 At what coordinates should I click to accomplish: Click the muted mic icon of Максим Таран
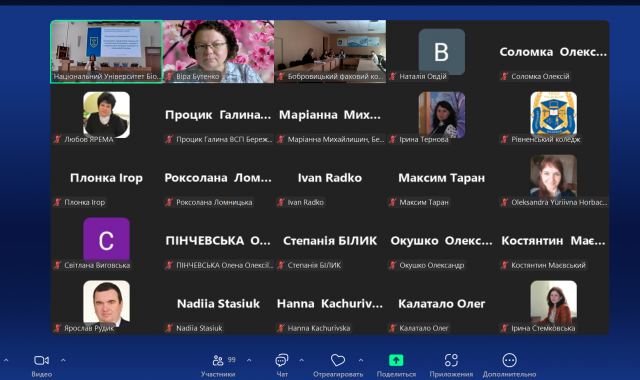(393, 202)
